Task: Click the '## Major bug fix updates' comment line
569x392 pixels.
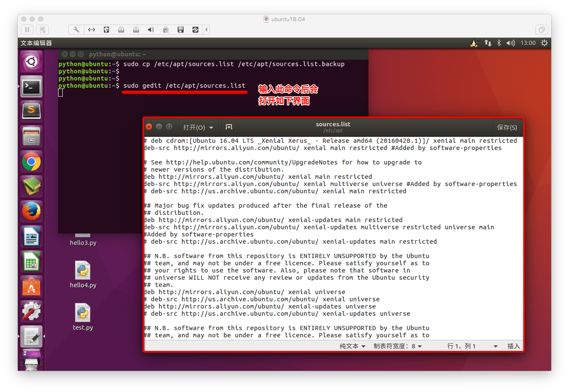Action: (265, 206)
